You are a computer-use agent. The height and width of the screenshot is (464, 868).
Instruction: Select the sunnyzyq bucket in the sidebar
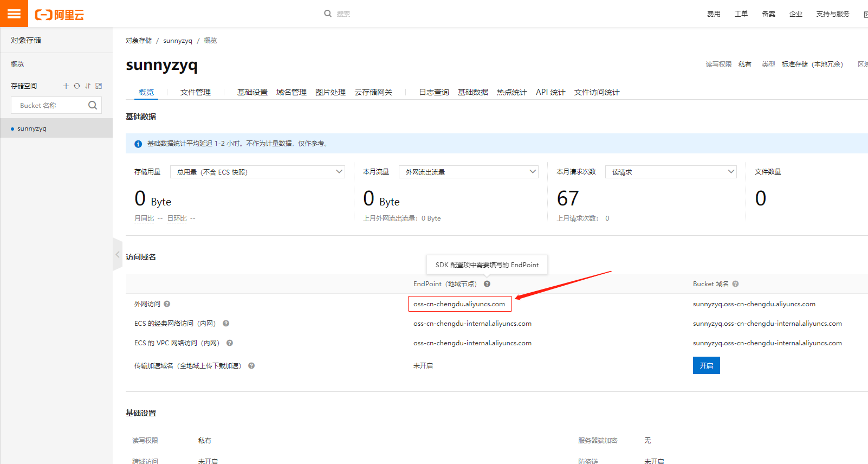tap(56, 128)
